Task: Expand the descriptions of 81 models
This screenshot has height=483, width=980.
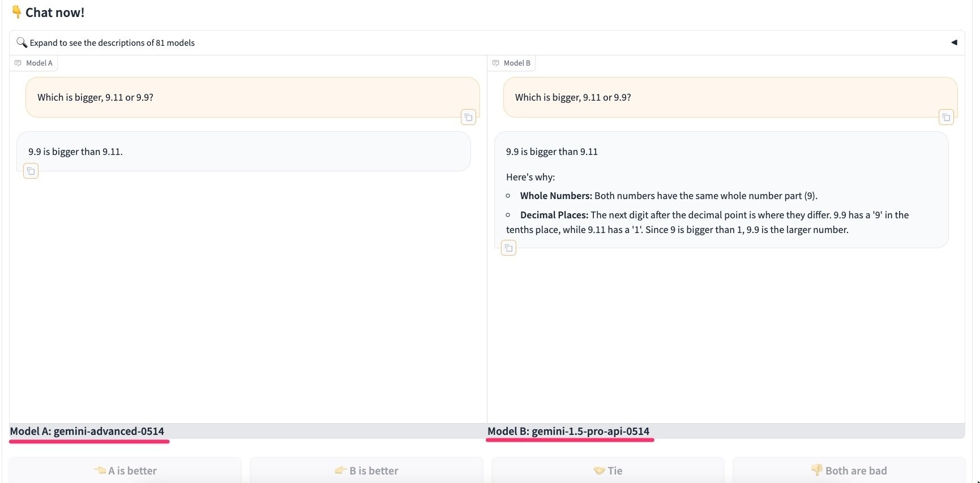Action: [487, 42]
